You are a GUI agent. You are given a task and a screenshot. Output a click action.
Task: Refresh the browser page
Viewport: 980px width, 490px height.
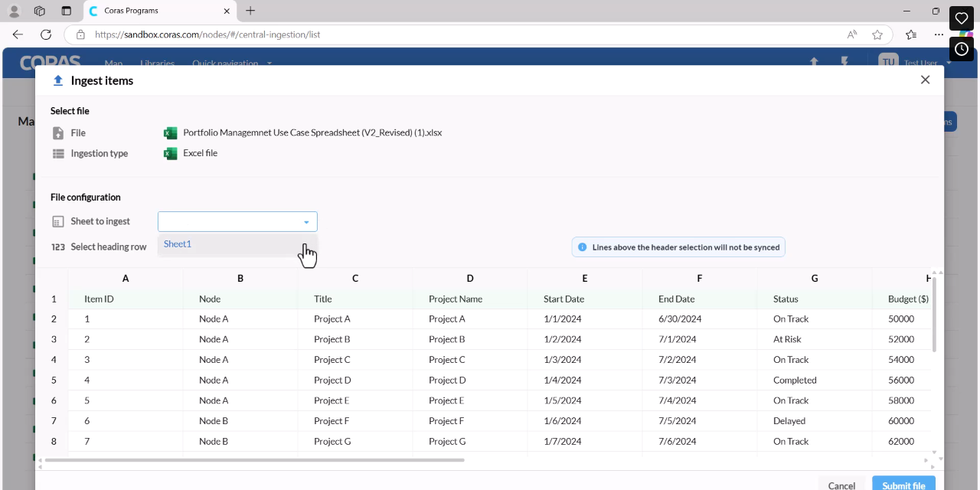(x=46, y=34)
